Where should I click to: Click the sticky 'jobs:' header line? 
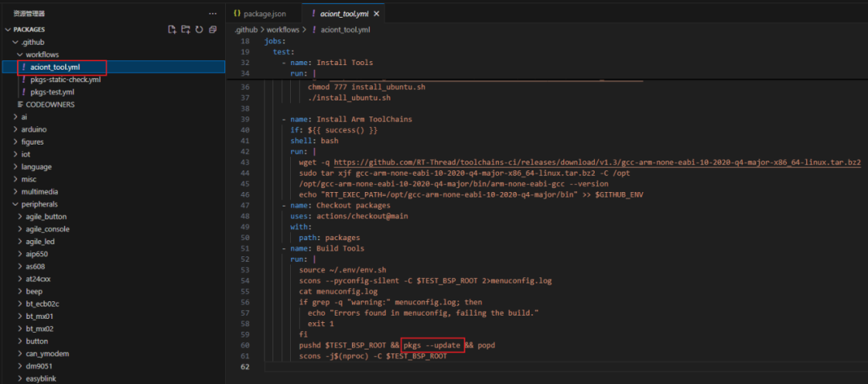coord(273,42)
